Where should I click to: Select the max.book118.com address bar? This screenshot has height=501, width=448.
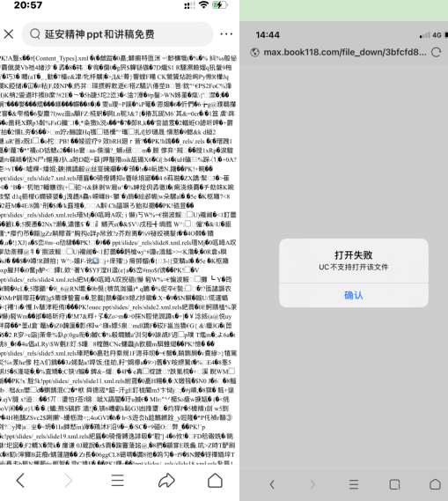tap(345, 52)
